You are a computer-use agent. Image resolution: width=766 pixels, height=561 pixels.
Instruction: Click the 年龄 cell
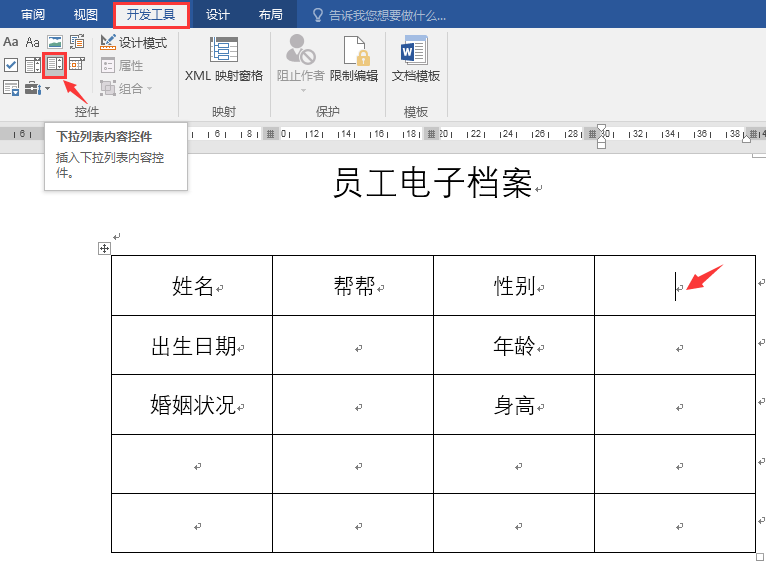tap(514, 345)
